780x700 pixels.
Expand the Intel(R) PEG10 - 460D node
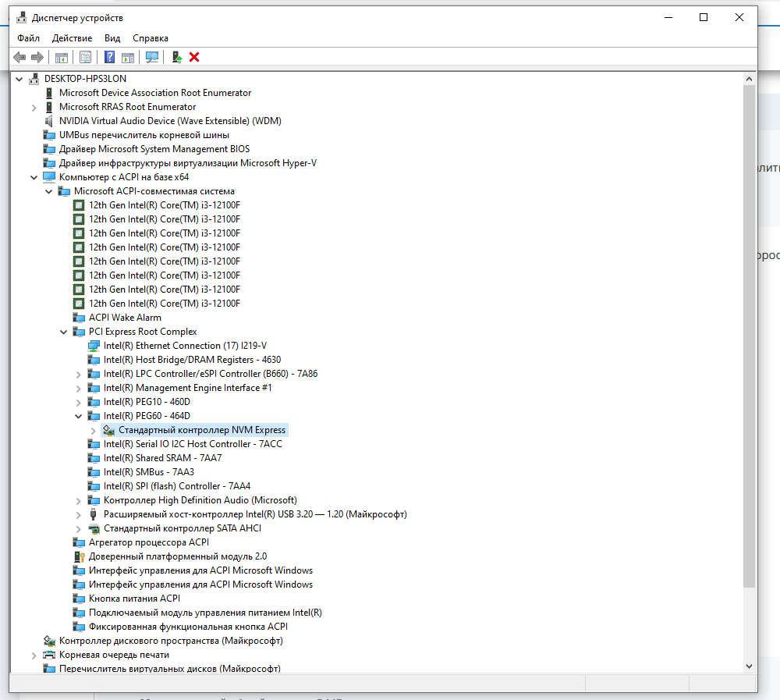pos(79,402)
